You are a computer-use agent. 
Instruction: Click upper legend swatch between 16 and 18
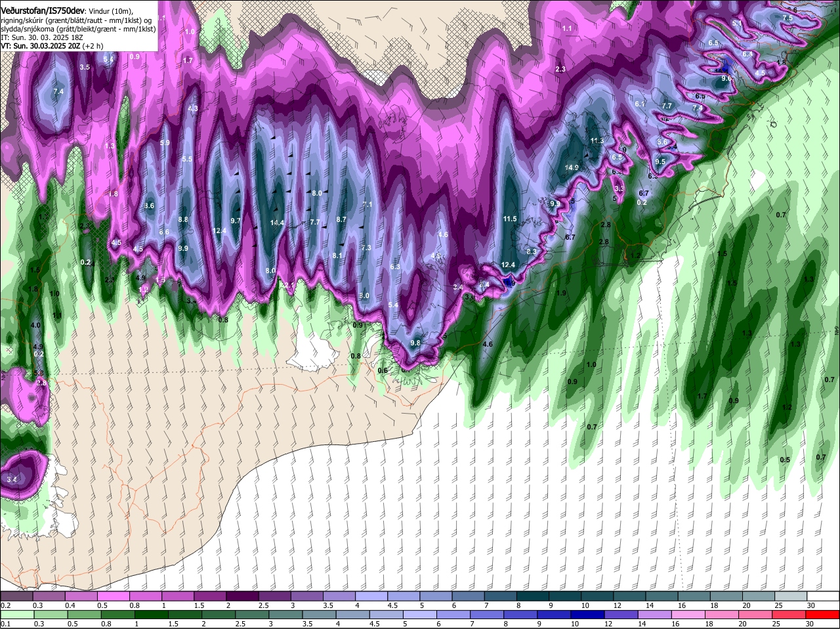(x=694, y=596)
